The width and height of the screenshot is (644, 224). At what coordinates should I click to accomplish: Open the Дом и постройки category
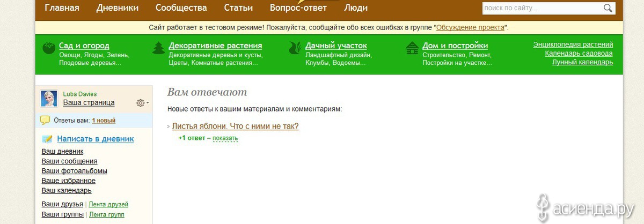(x=455, y=46)
